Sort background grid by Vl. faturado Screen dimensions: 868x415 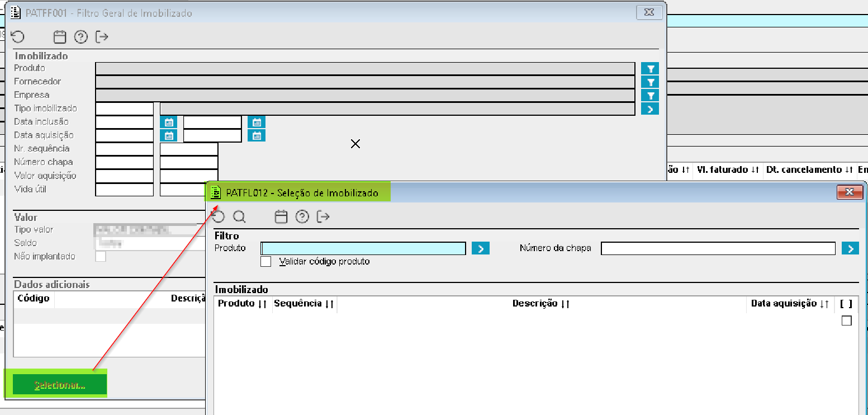(728, 169)
